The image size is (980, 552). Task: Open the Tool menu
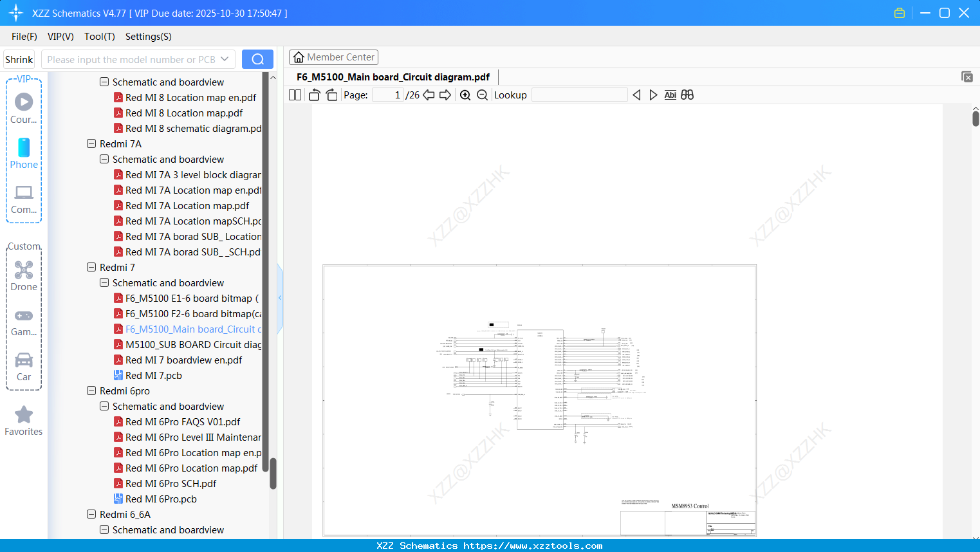point(99,37)
